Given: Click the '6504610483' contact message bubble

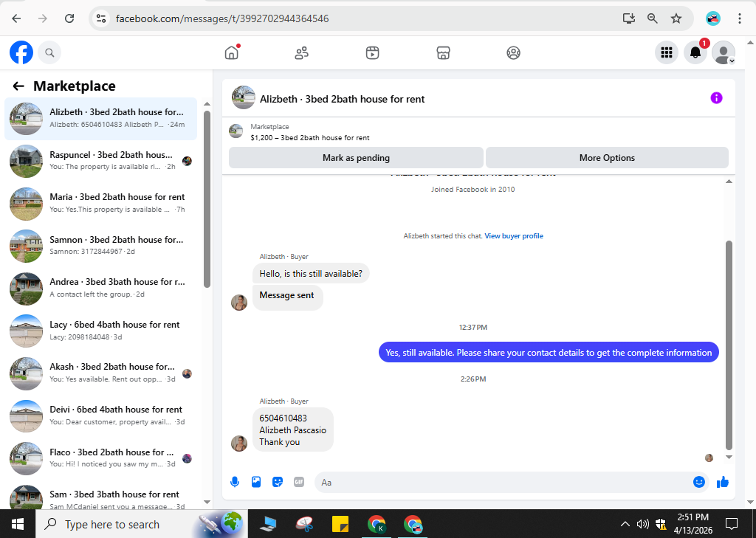Looking at the screenshot, I should tap(292, 430).
